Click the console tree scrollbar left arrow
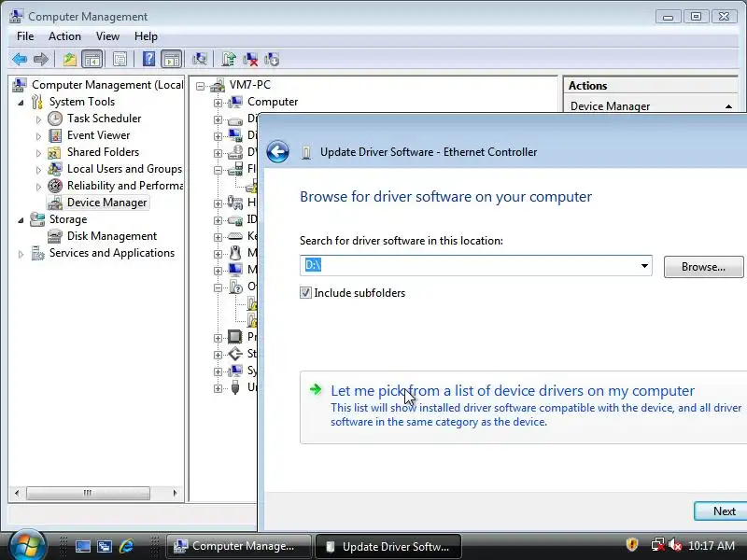This screenshot has height=560, width=747. [17, 493]
